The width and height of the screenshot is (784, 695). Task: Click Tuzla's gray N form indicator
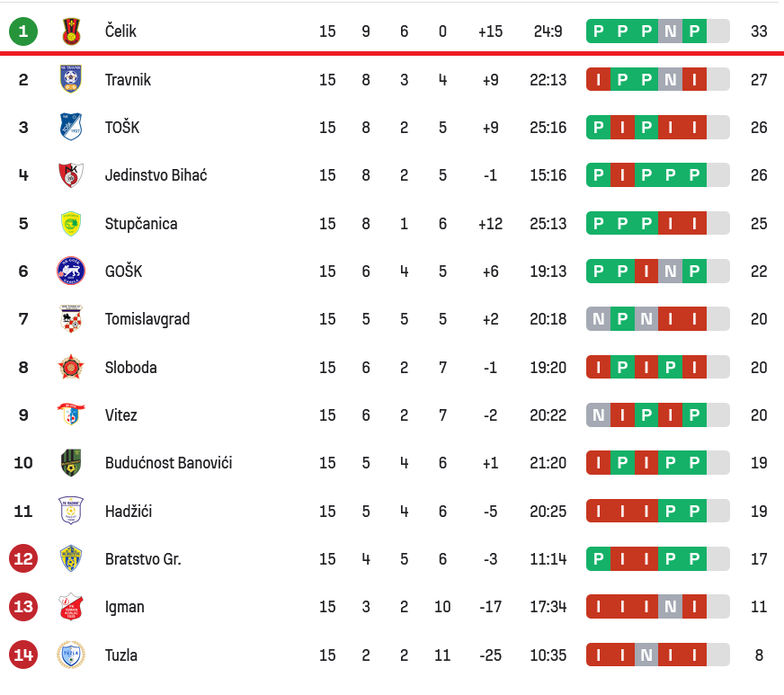[646, 655]
